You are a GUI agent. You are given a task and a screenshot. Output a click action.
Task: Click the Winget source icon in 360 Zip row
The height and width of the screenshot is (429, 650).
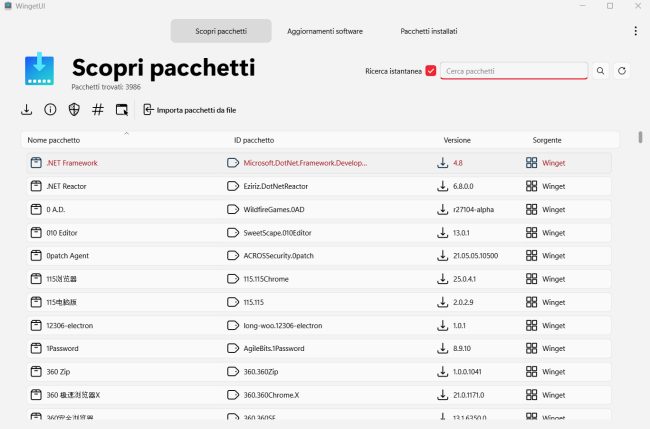click(531, 372)
